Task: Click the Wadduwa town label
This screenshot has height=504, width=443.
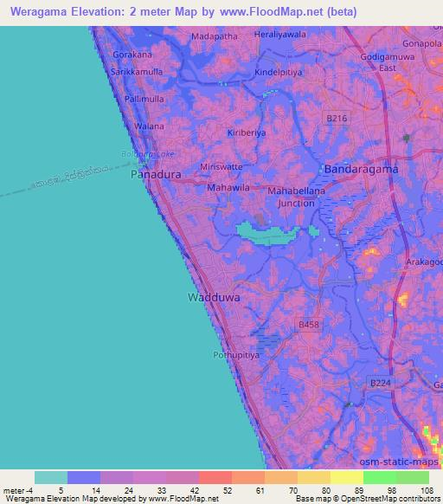Action: pyautogui.click(x=214, y=297)
